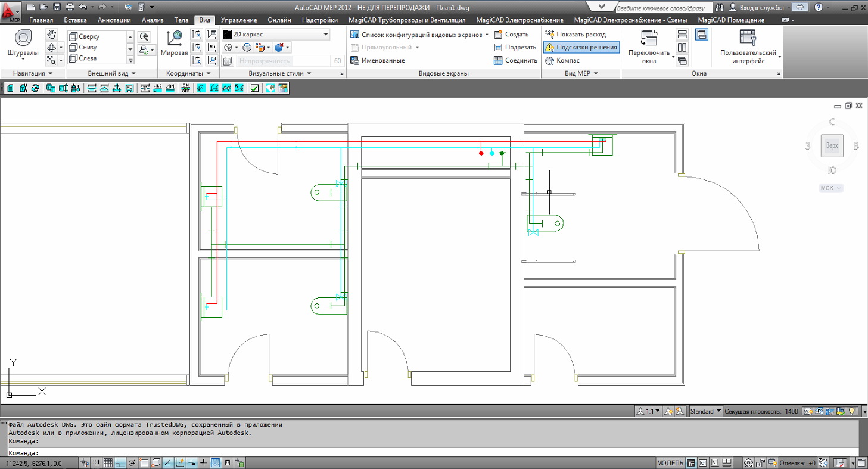
Task: Click the MagiCAD ON/OFF toolbar icon
Action: (x=185, y=88)
